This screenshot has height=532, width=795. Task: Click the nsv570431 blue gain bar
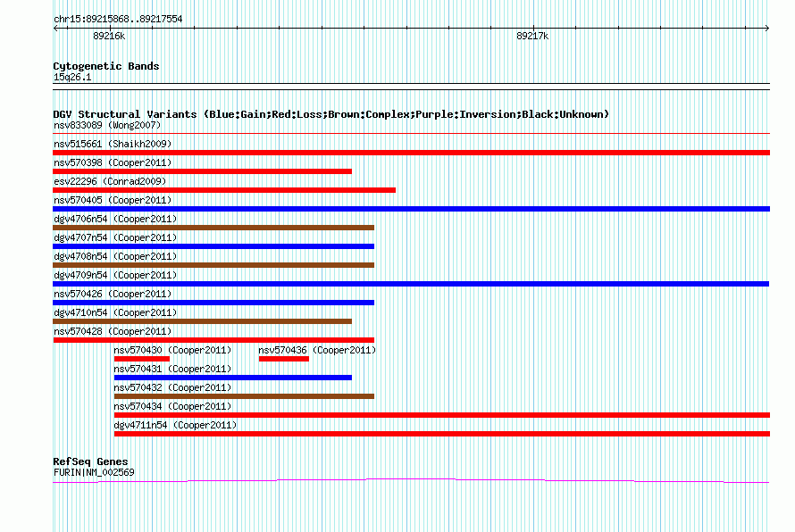click(x=233, y=378)
